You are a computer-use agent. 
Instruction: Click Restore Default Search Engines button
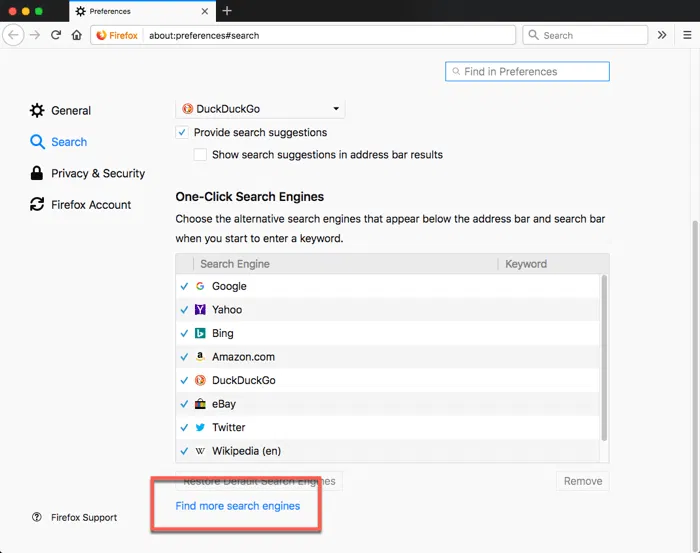[259, 481]
